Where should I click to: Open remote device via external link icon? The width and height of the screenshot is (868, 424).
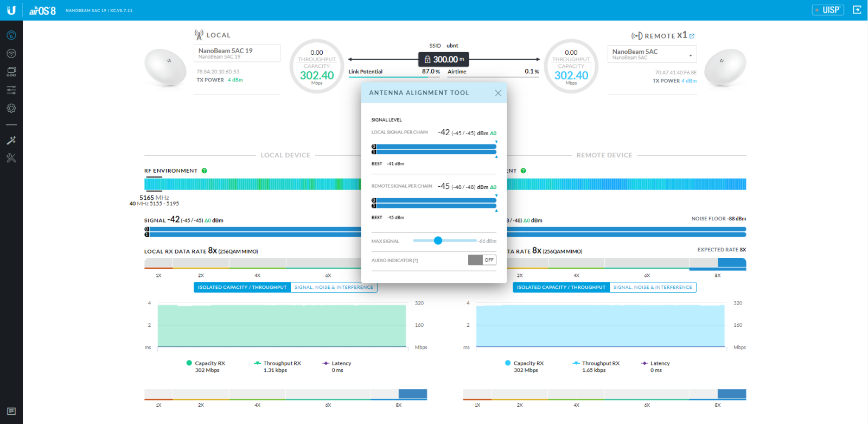pos(692,36)
